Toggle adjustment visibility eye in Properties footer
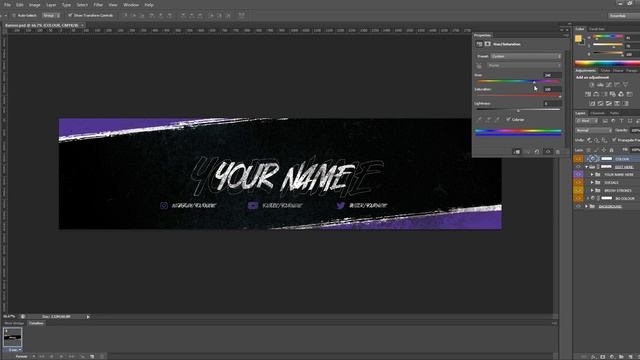The width and height of the screenshot is (640, 360). tap(548, 152)
